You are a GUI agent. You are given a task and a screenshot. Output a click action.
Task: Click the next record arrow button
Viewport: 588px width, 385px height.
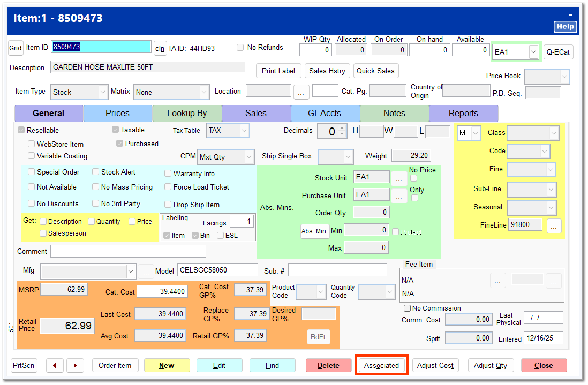75,365
